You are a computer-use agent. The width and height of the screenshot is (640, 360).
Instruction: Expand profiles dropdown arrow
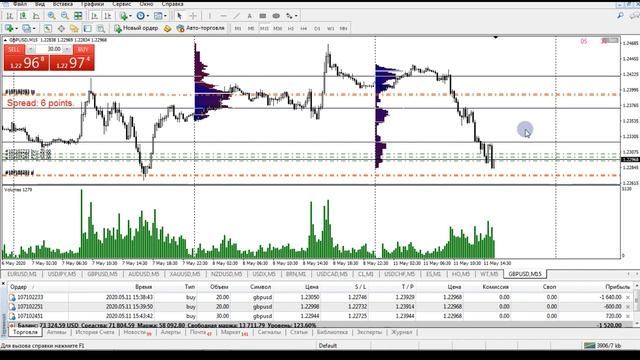34,28
